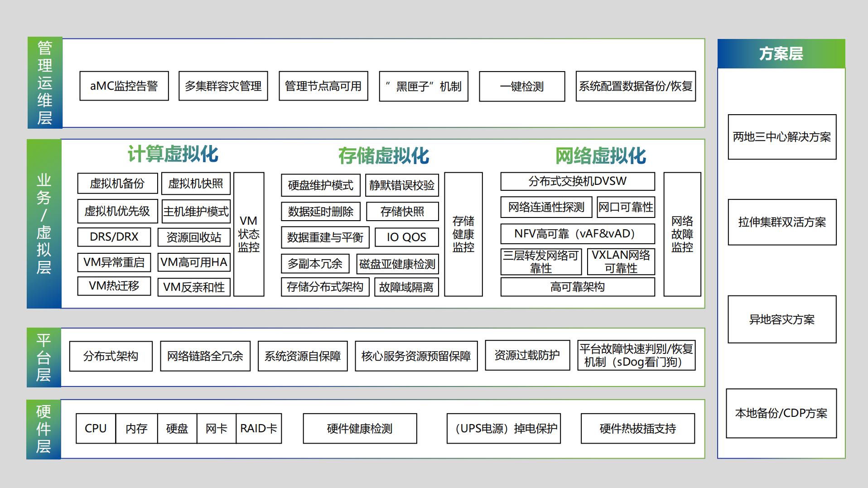Viewport: 868px width, 488px height.
Task: Click the 网络链路全冗余 box
Action: pos(205,356)
